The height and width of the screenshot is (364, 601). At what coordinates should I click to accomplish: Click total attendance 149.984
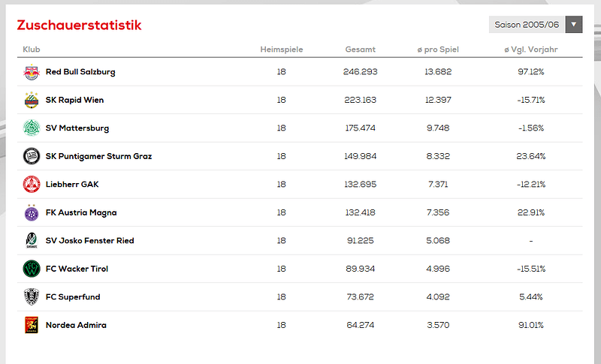[x=361, y=156]
